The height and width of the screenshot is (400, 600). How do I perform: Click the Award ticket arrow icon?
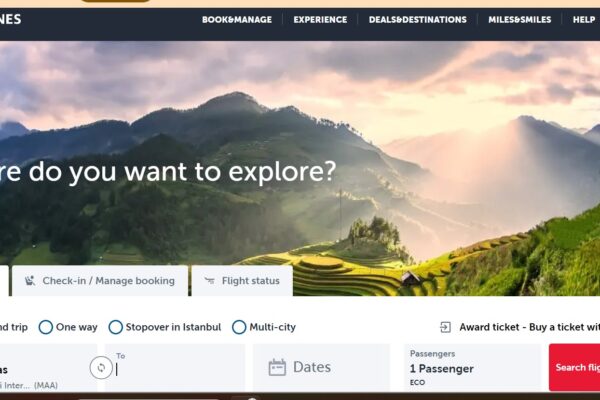445,327
